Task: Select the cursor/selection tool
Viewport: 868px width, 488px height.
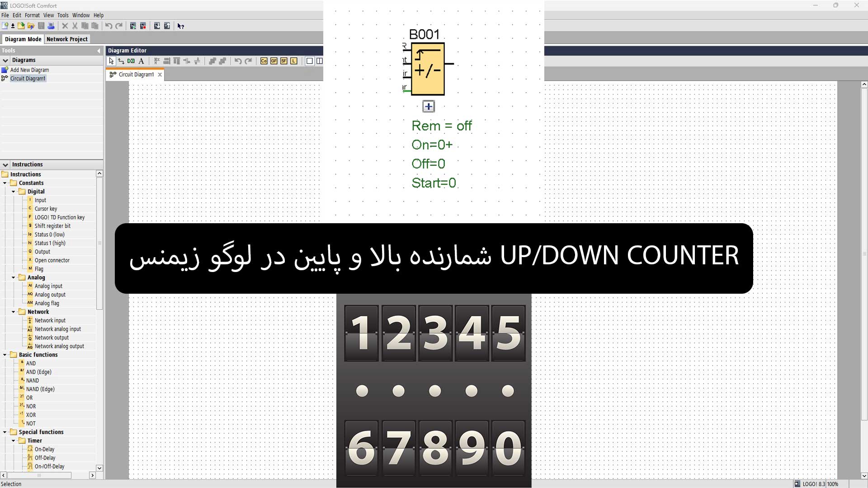Action: click(111, 61)
